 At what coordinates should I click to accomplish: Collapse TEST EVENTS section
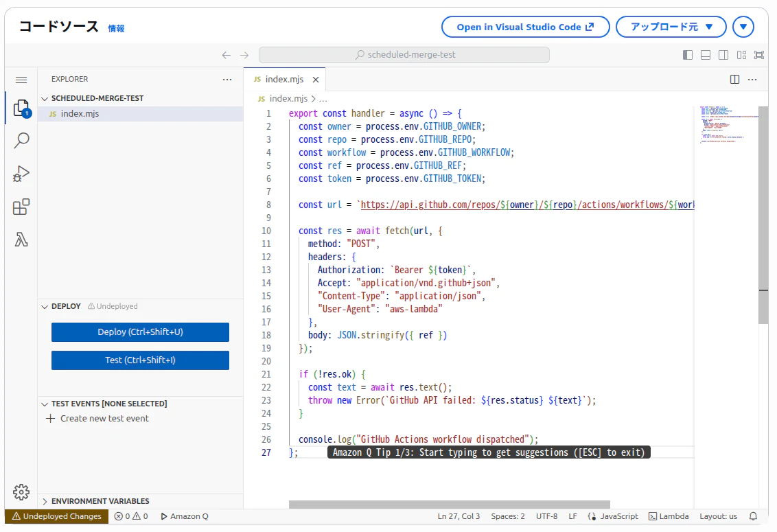104,404
